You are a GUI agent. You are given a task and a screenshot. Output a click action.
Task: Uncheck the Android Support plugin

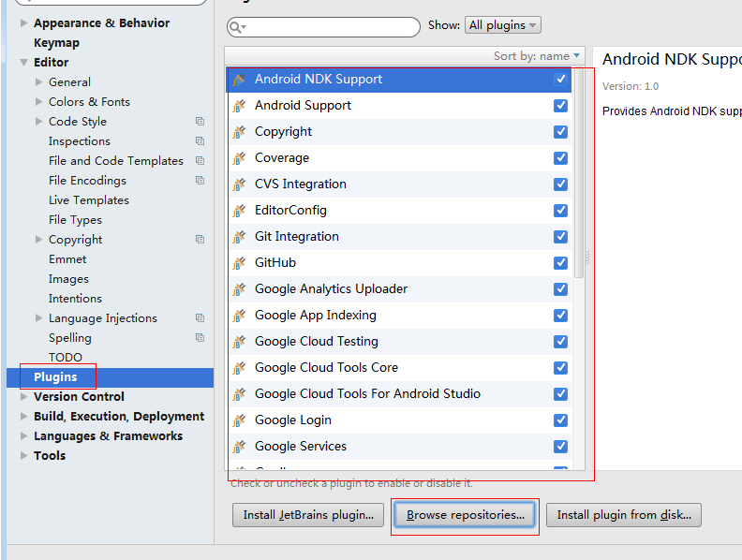click(561, 106)
